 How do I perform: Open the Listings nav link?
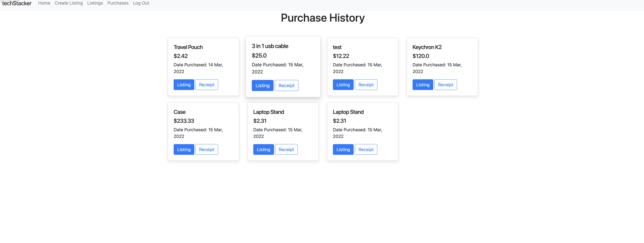(95, 3)
